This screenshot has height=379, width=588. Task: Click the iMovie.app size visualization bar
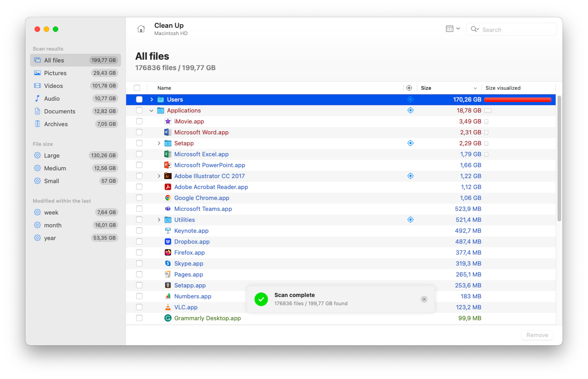[x=486, y=122]
